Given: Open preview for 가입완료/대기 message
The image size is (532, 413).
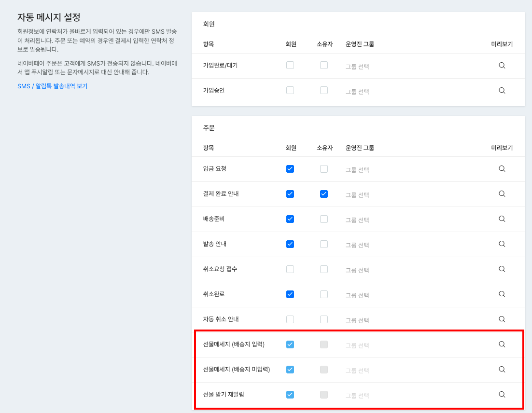Looking at the screenshot, I should coord(502,65).
